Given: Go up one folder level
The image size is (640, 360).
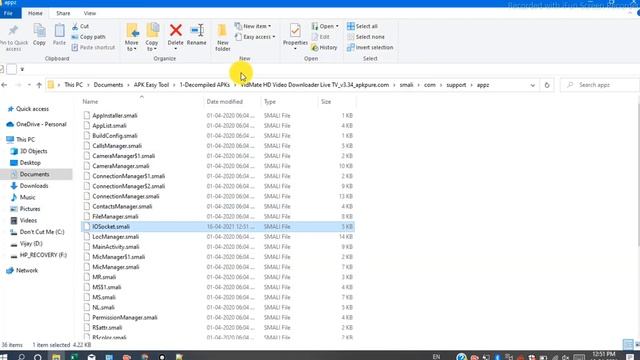Looking at the screenshot, I should pos(39,85).
